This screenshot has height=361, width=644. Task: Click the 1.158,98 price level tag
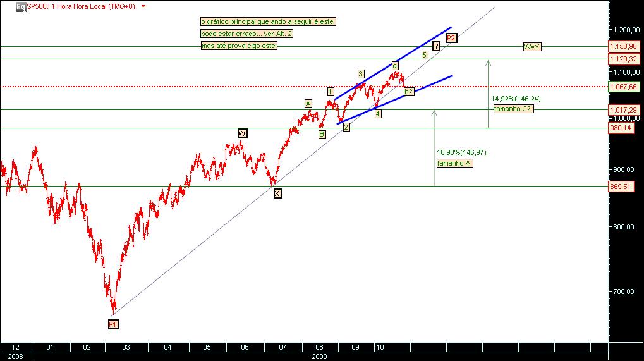(623, 46)
